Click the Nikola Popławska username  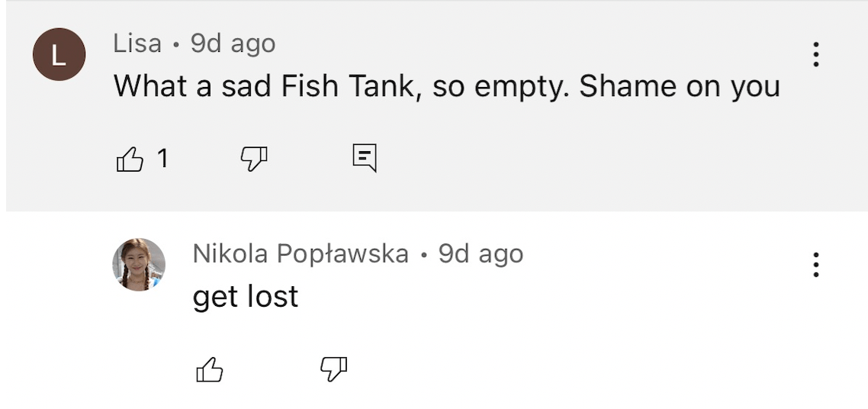301,254
